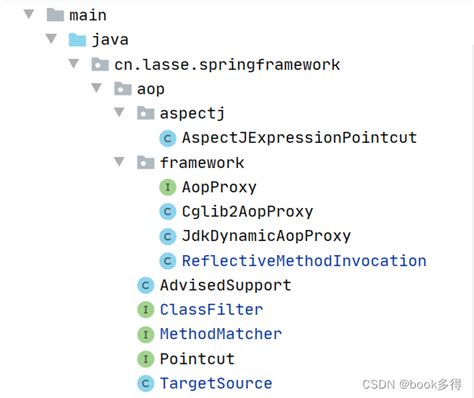The height and width of the screenshot is (398, 474).
Task: Collapse the aspectj package arrow
Action: click(119, 112)
